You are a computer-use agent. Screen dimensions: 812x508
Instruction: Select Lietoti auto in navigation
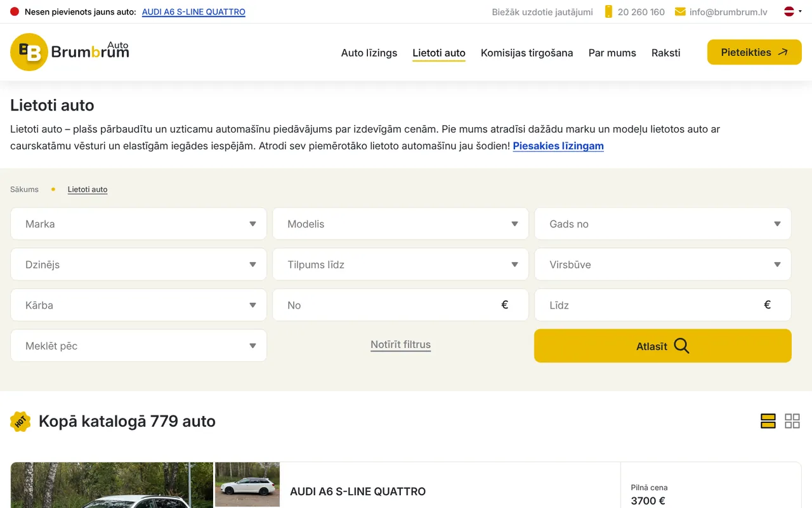tap(439, 53)
